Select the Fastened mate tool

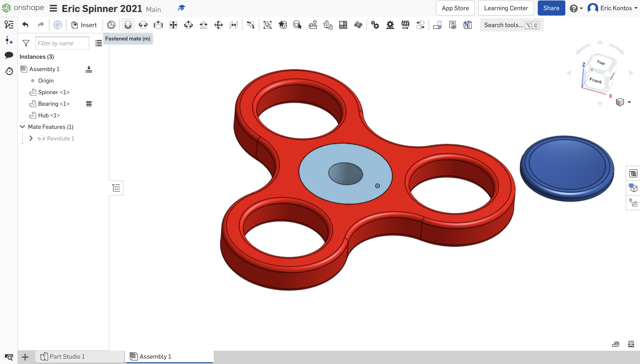(x=128, y=25)
